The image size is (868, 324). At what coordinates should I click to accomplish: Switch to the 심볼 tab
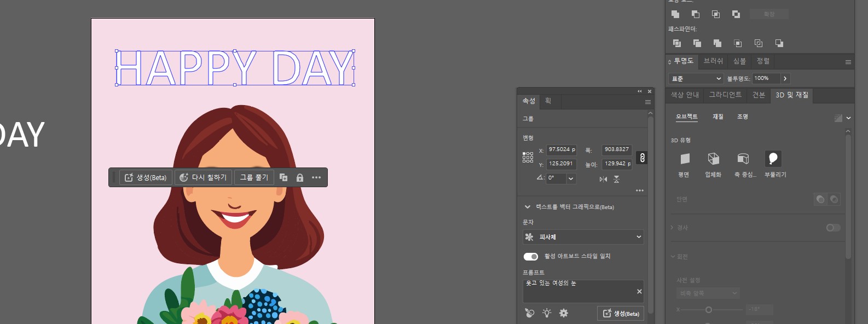tap(739, 61)
